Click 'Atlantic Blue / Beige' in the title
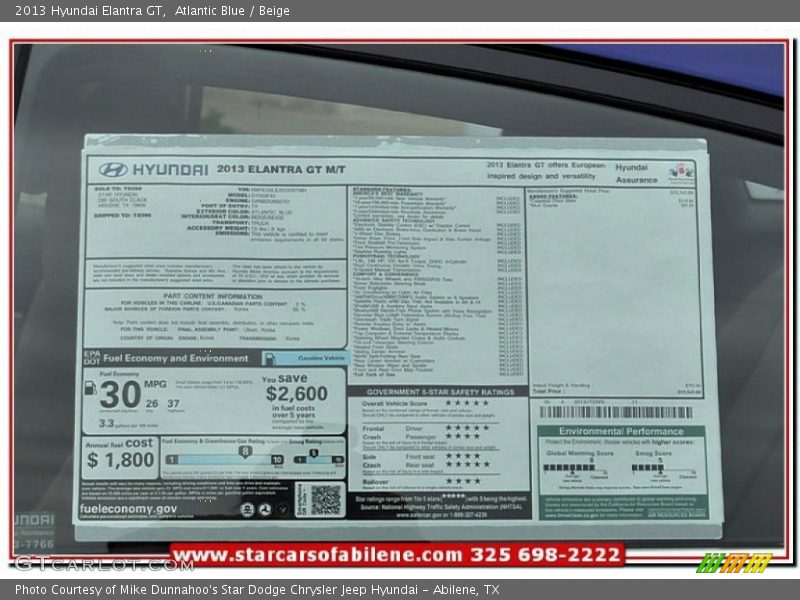 click(232, 11)
